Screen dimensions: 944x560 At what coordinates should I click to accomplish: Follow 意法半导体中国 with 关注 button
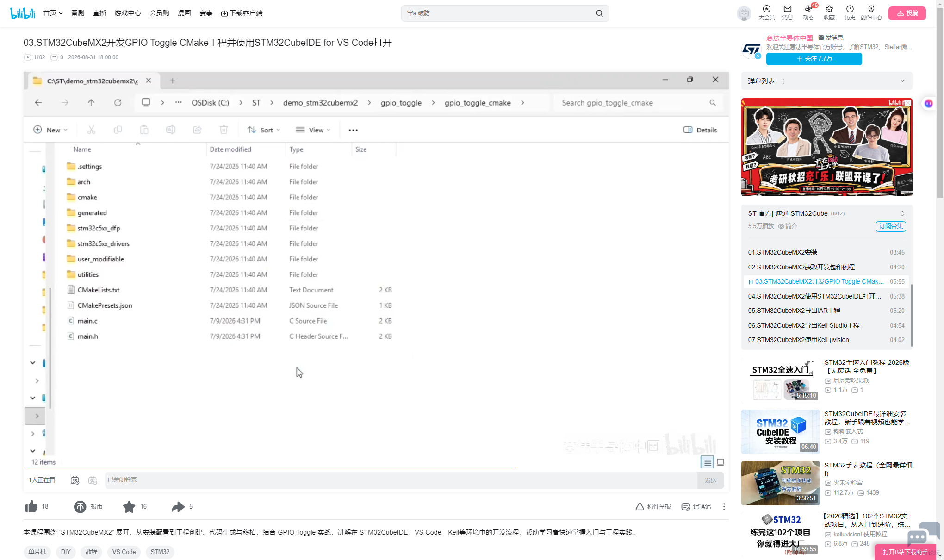[x=814, y=59]
